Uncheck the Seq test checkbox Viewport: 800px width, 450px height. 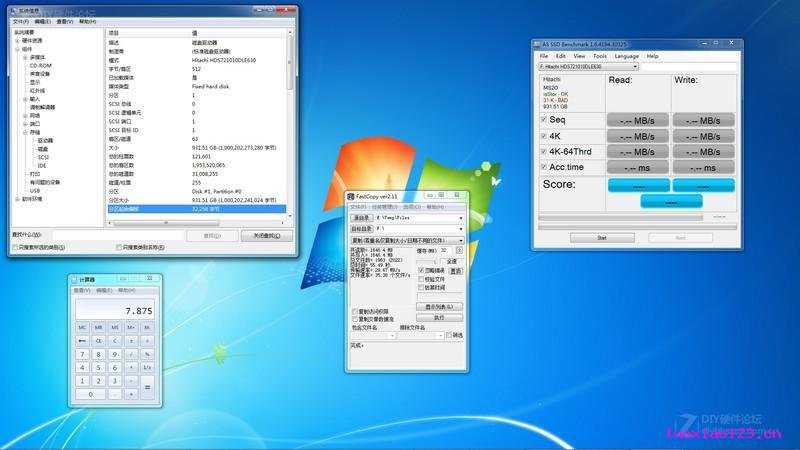coord(544,120)
